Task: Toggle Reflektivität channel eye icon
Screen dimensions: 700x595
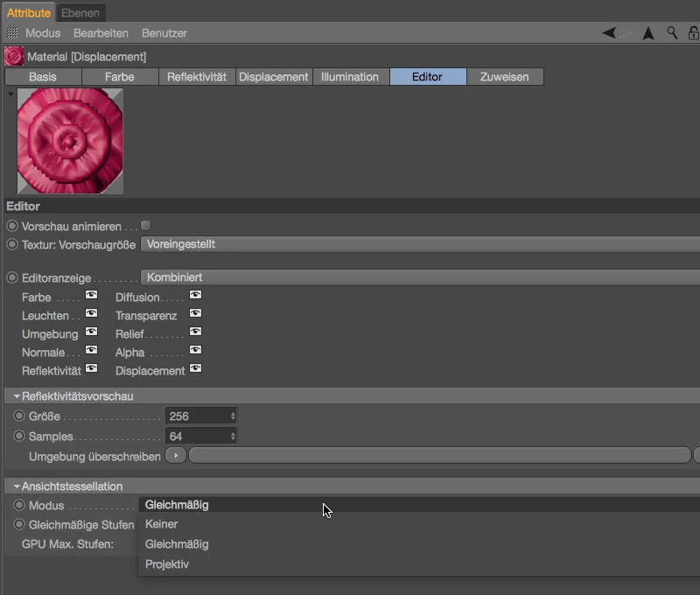Action: tap(91, 368)
